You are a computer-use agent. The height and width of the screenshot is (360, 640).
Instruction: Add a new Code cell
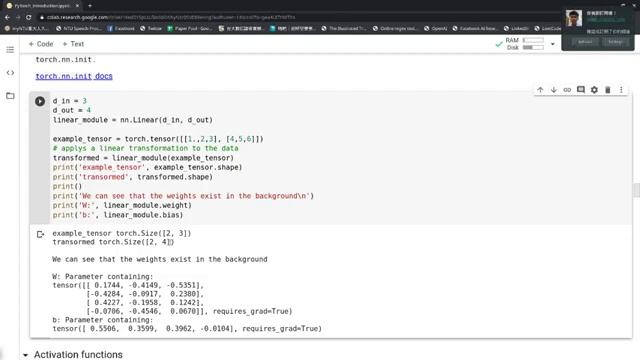[x=41, y=44]
